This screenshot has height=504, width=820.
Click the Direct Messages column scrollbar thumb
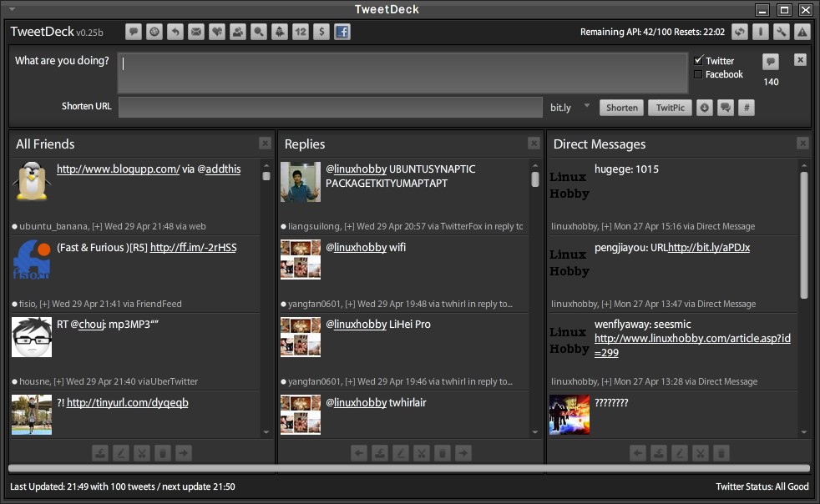(804, 235)
